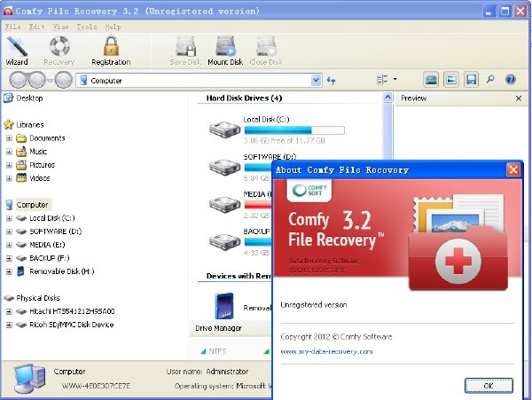The image size is (532, 400).
Task: Click the refresh arrows beside address bar
Action: tap(331, 81)
